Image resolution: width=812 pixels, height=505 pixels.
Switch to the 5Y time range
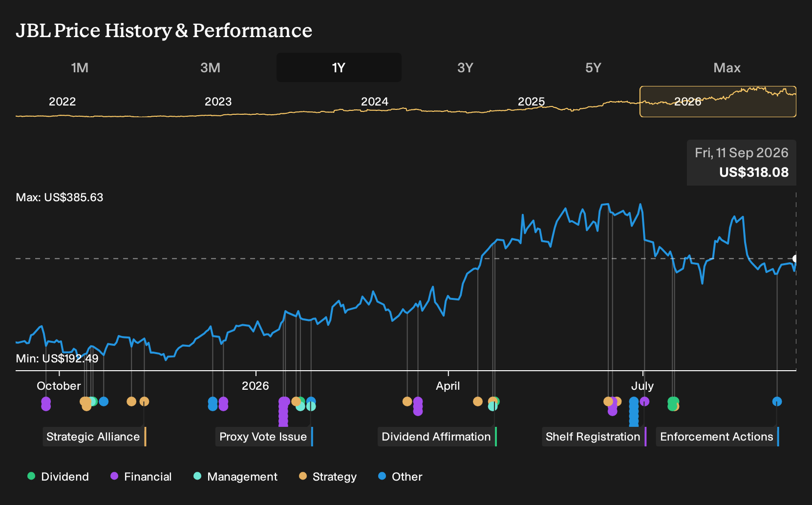(x=593, y=67)
